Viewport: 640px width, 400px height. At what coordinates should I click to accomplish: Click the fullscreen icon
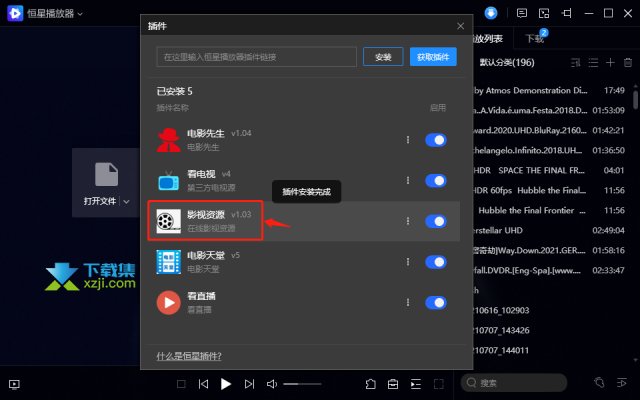click(438, 384)
